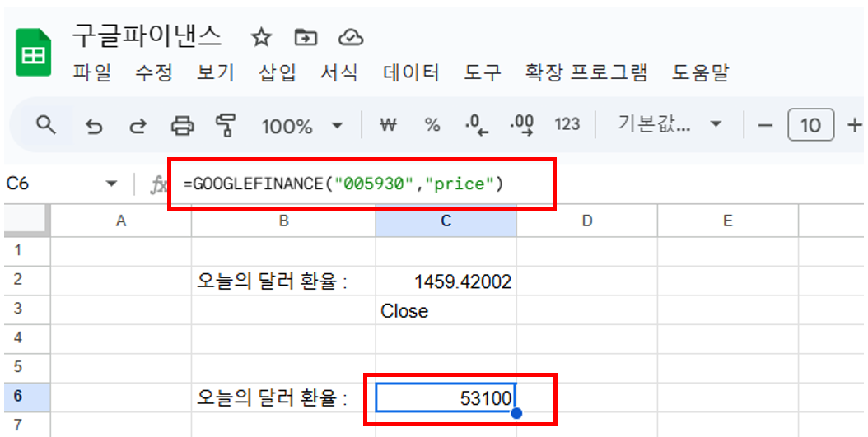Expand the name box C6 dropdown arrow
Screen dimensions: 868x437
(x=111, y=184)
